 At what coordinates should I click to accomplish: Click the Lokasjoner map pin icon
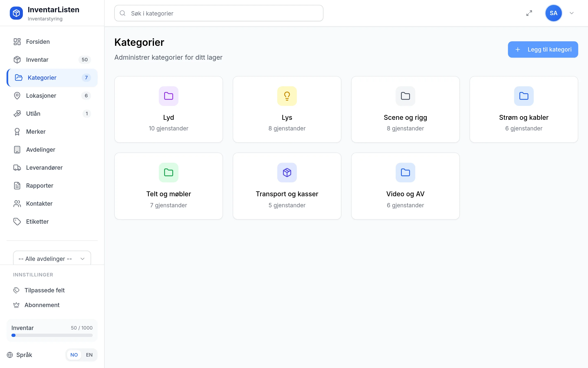click(x=17, y=96)
